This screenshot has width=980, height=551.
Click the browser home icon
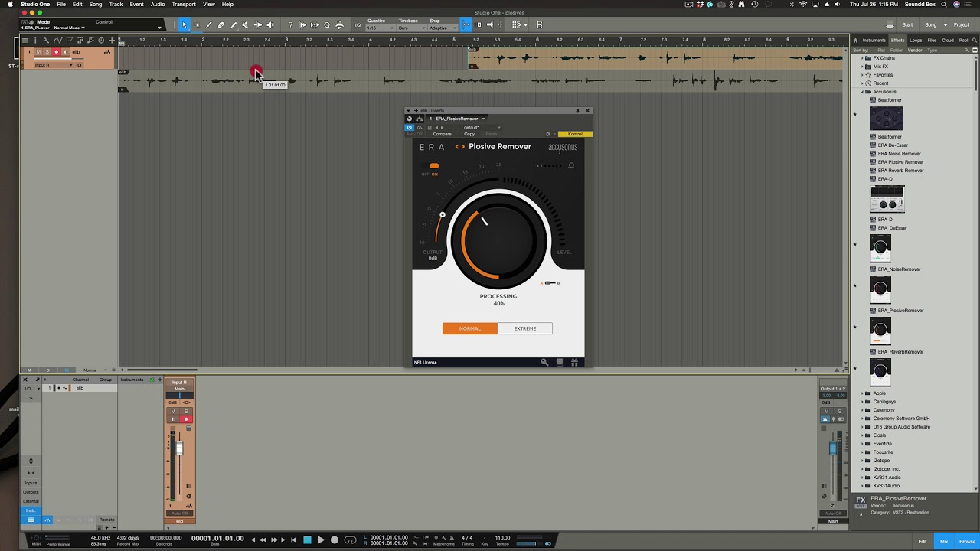tap(857, 40)
